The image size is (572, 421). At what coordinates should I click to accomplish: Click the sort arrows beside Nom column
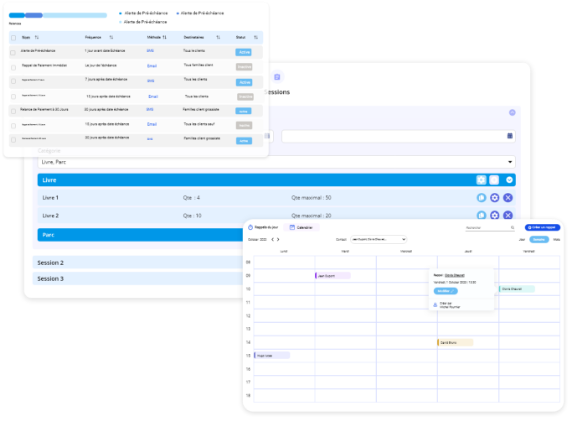tap(36, 37)
